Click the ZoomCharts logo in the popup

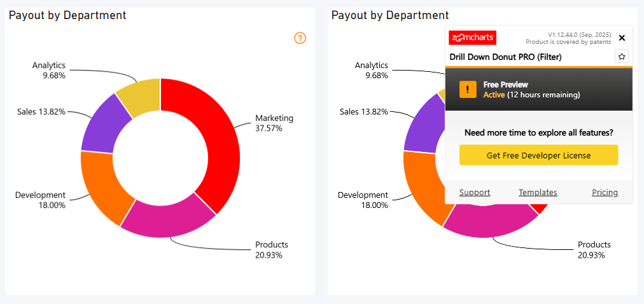pos(472,38)
